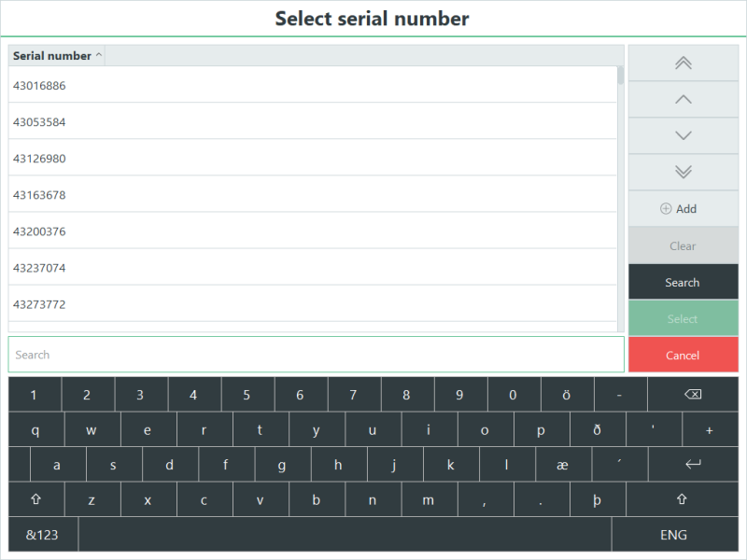Switch keyboard to &123 symbols layout
The width and height of the screenshot is (747, 560).
(x=42, y=535)
